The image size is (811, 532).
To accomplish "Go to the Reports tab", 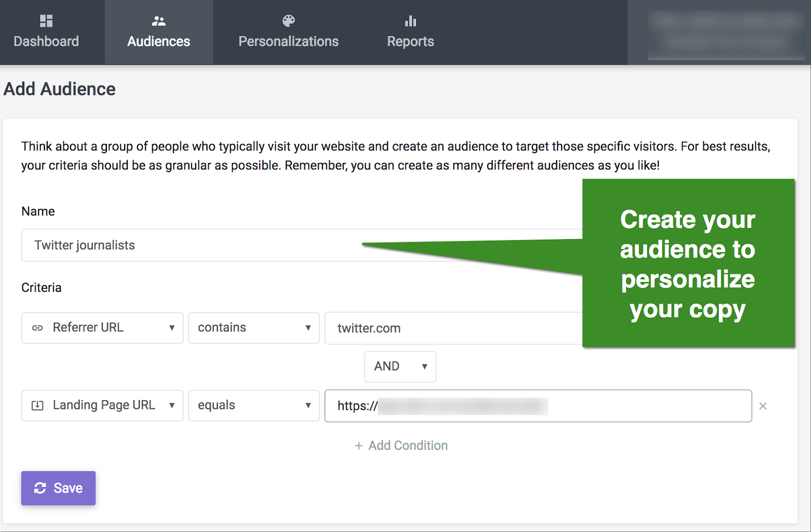I will (x=411, y=41).
